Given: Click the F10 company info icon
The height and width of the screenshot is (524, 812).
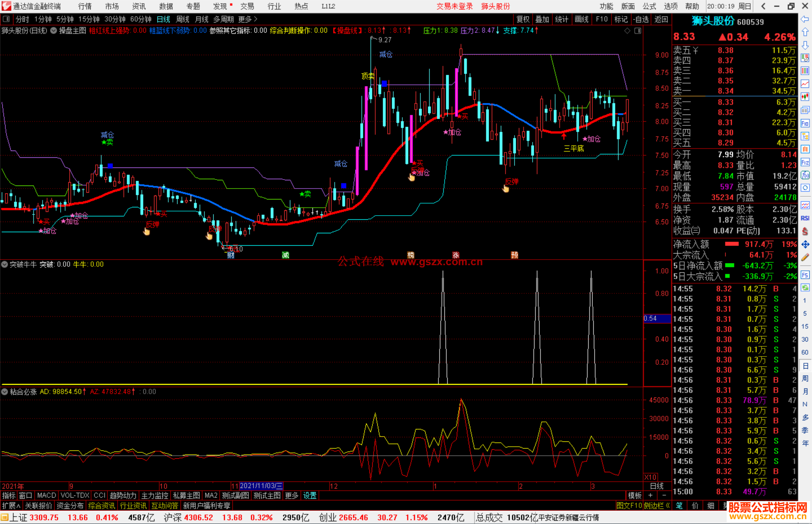Looking at the screenshot, I should [805, 123].
